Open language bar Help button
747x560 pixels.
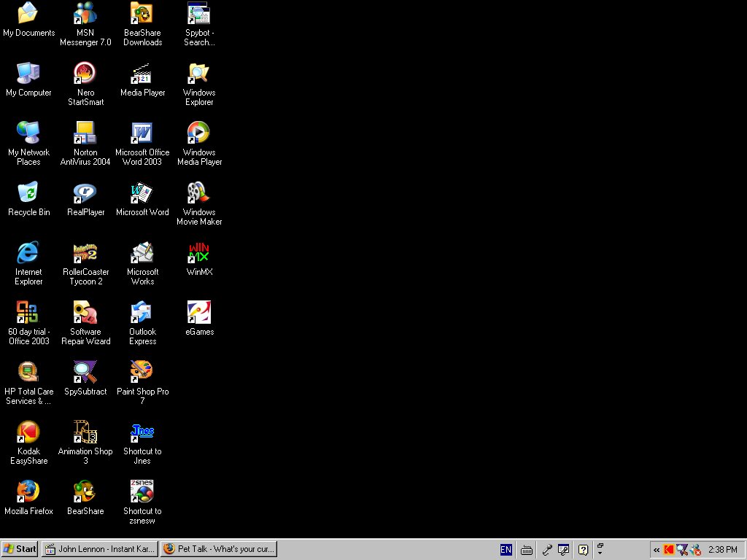(x=583, y=550)
